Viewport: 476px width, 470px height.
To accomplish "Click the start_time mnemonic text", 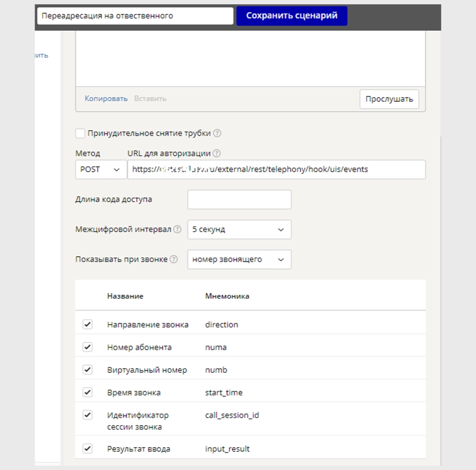I will coord(224,393).
